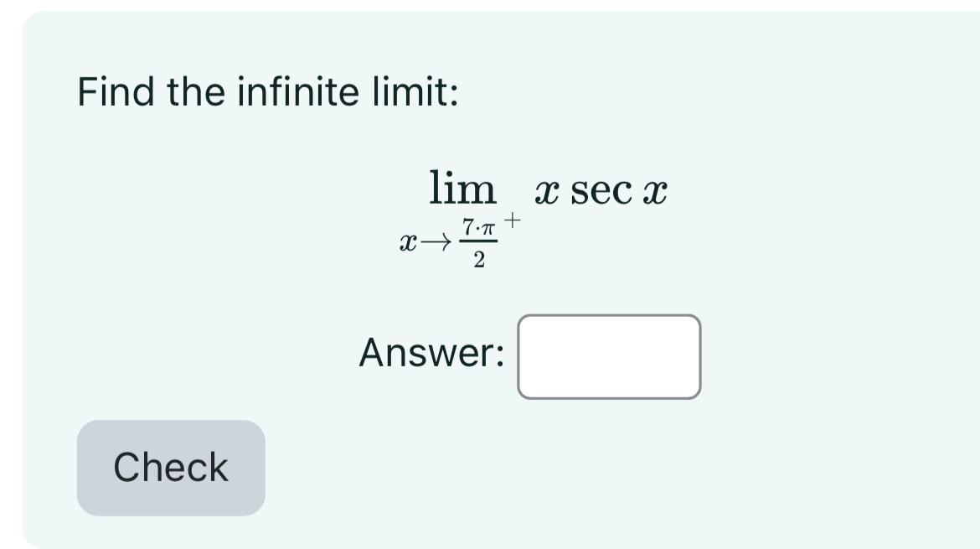The height and width of the screenshot is (549, 980).
Task: Focus the answer field to enter the limit
Action: (608, 355)
